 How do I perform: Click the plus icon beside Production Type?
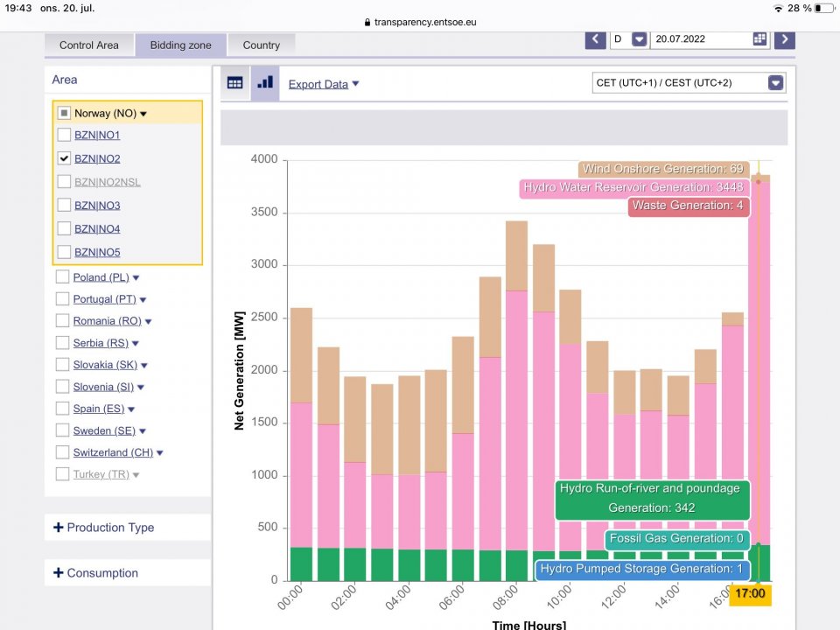(59, 528)
